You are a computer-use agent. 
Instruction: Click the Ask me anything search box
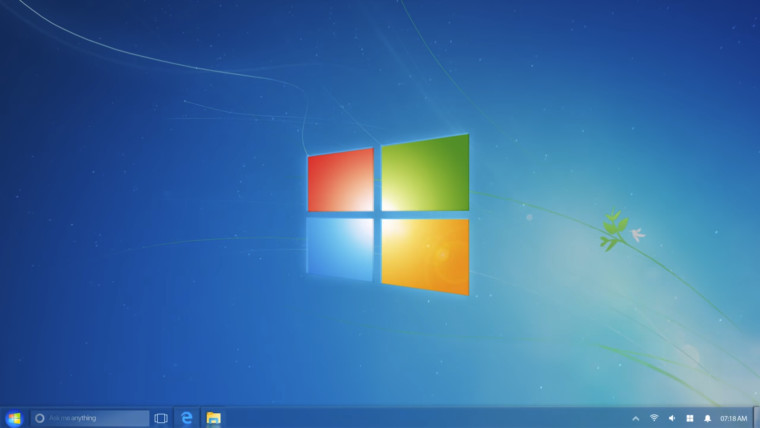coord(90,418)
